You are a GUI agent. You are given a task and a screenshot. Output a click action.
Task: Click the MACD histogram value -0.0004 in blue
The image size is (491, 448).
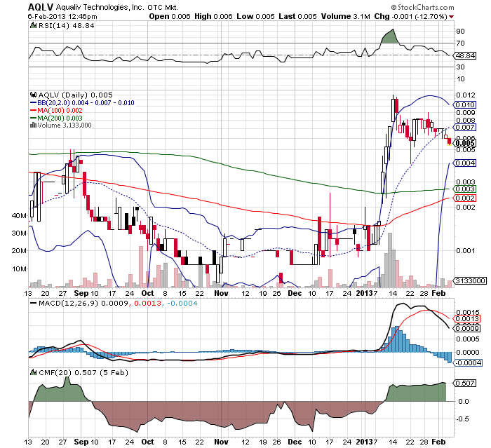coord(182,304)
